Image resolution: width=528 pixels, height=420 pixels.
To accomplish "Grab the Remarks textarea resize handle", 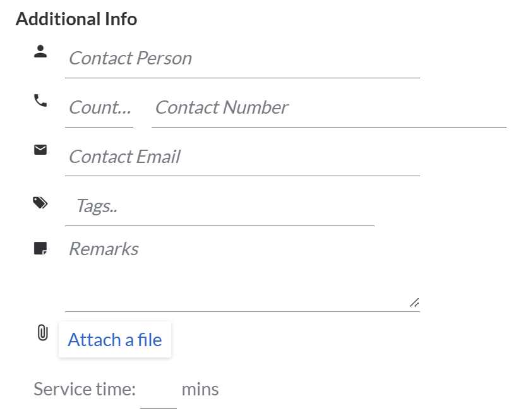I will coord(414,303).
